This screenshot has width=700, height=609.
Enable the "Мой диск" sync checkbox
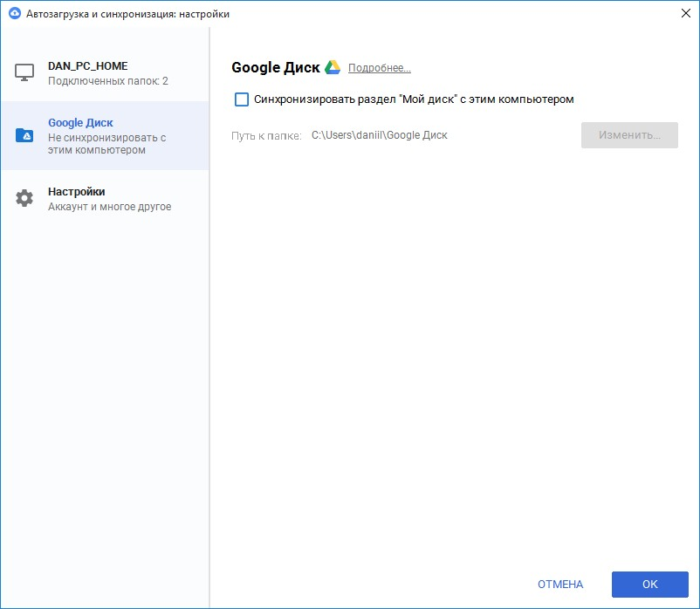242,99
